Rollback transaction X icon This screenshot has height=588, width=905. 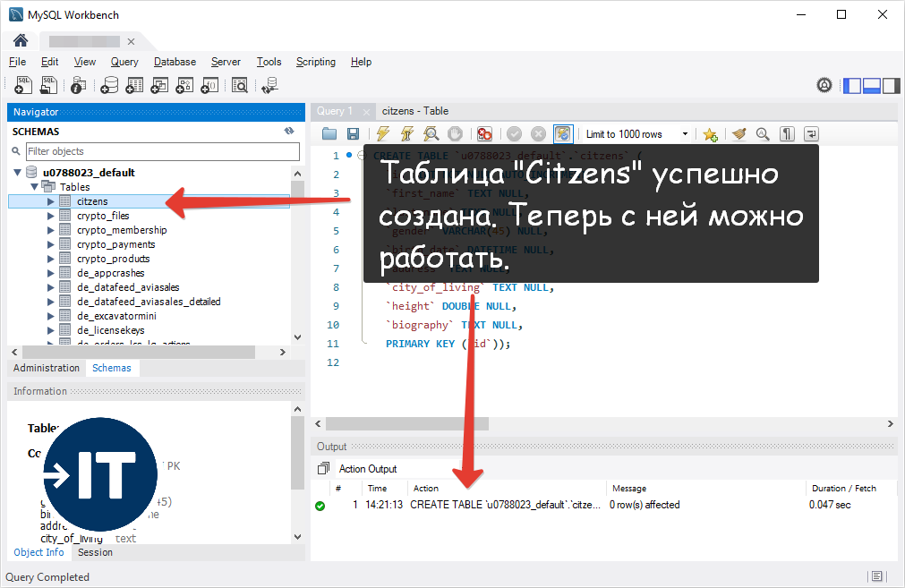[x=538, y=134]
